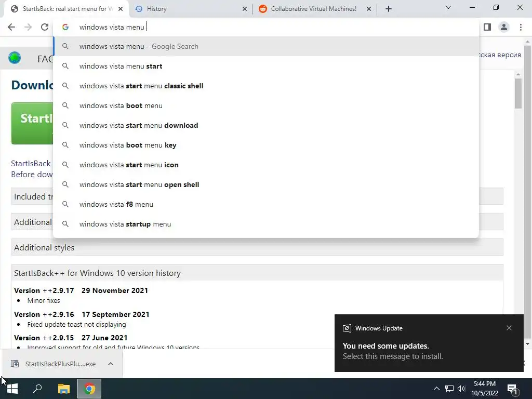The width and height of the screenshot is (532, 399).
Task: Open the Action Center notifications icon
Action: coord(513,389)
